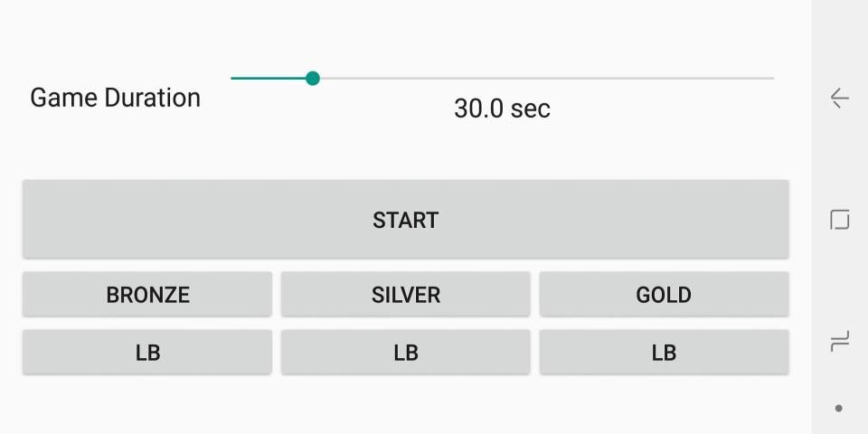Click the slider track three-quarters along
Image resolution: width=868 pixels, height=434 pixels.
point(638,79)
